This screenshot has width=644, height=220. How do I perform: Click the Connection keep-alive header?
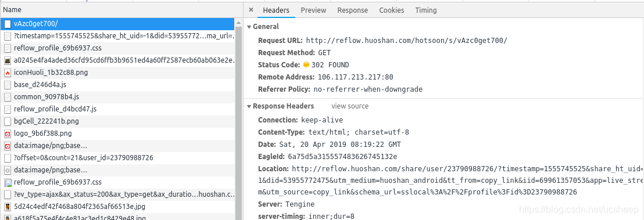coord(300,120)
